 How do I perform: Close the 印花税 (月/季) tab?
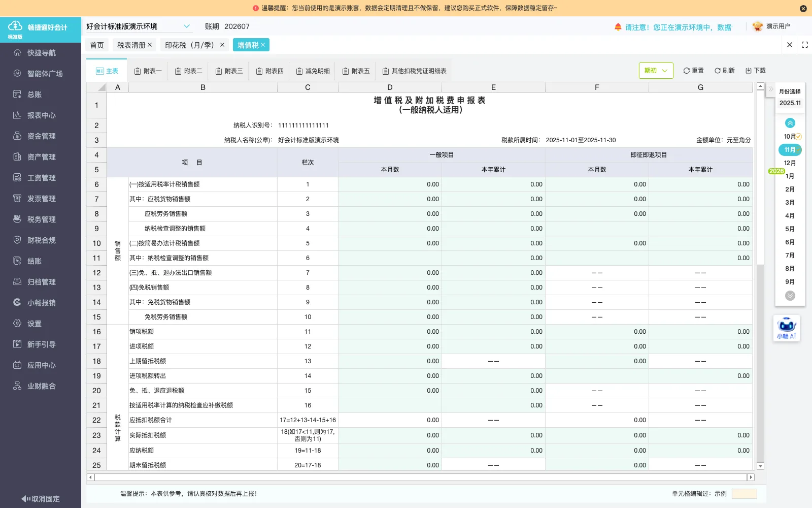tap(222, 45)
